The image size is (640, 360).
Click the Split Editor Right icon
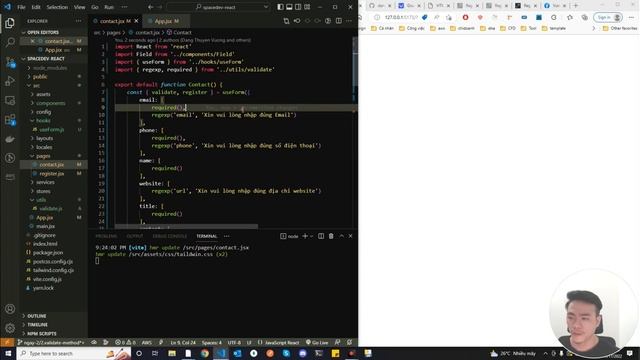[x=339, y=21]
